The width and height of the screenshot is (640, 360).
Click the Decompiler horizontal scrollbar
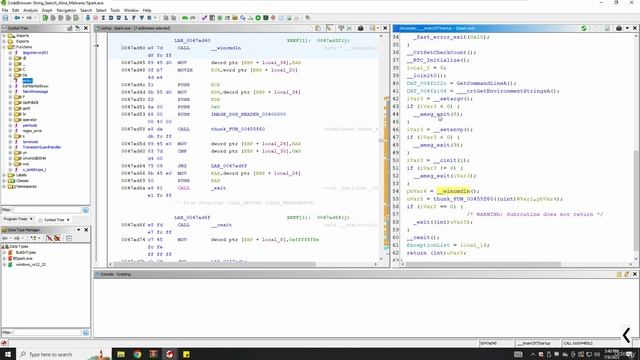point(483,264)
